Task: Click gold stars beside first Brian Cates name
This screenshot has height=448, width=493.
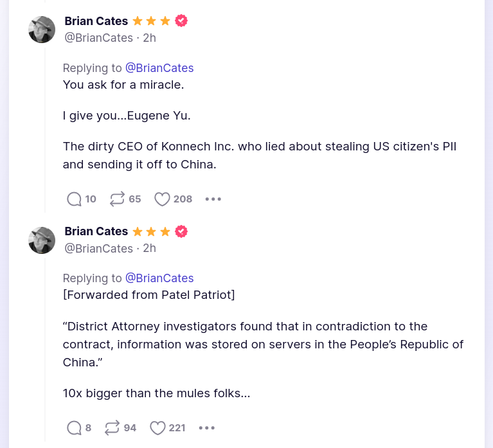Action: [152, 21]
